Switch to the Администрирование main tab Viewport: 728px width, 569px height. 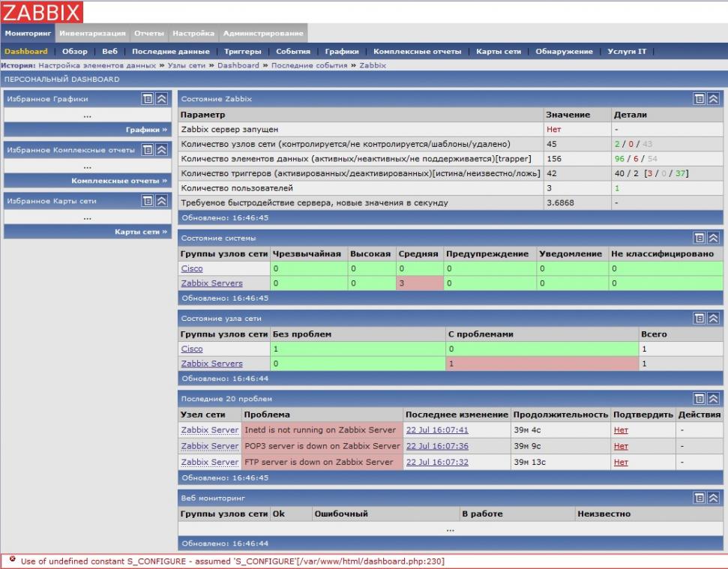point(263,33)
